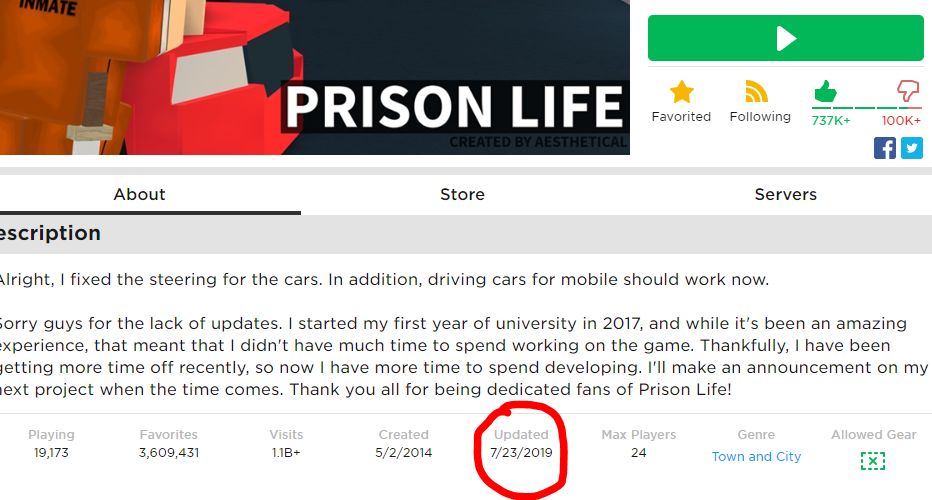Click the green thumbs up icon
Image resolution: width=932 pixels, height=500 pixels.
(825, 92)
